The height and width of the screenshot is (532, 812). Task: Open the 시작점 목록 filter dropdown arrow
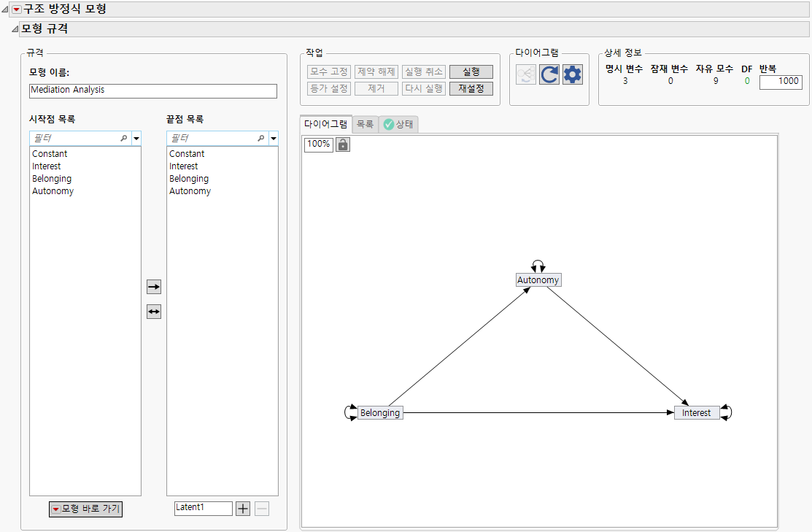tap(135, 138)
